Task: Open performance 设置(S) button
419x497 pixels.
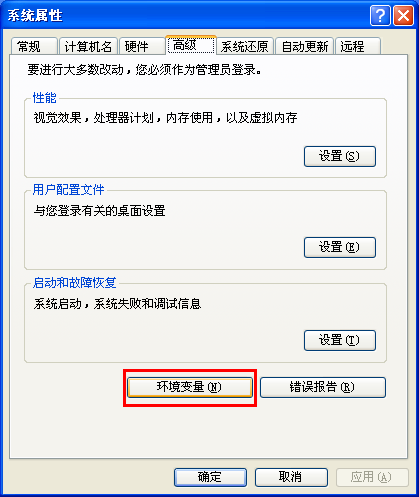Action: (340, 156)
